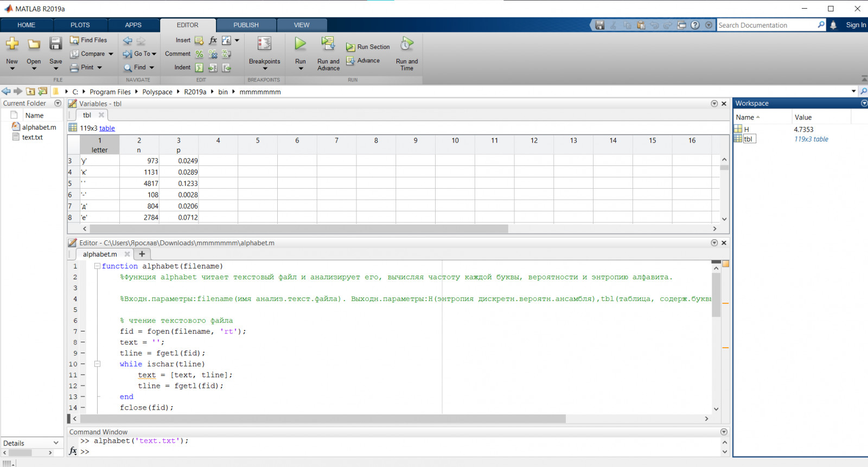The image size is (868, 467).
Task: Click the Insert section icon
Action: (x=199, y=41)
